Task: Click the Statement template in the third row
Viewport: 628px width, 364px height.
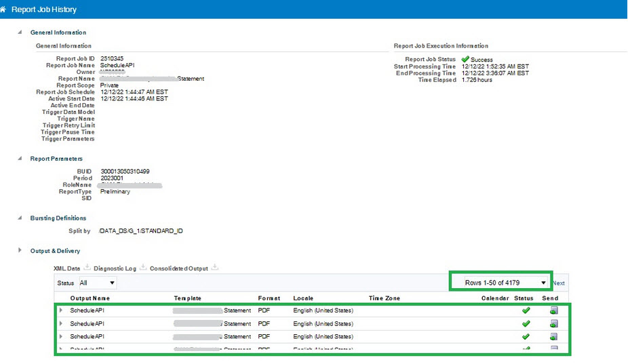Action: pos(237,336)
